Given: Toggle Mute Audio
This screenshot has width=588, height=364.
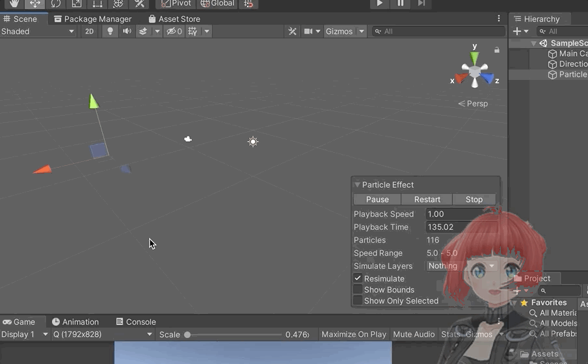Looking at the screenshot, I should coord(414,334).
